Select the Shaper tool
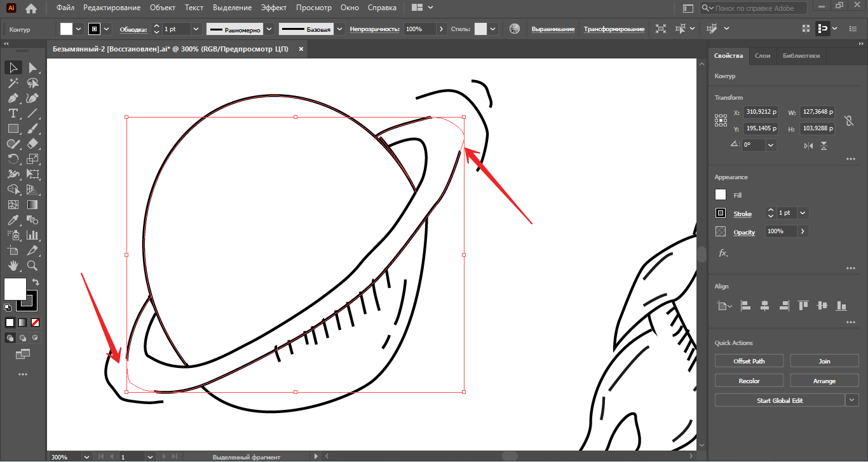868x462 pixels. (x=13, y=144)
